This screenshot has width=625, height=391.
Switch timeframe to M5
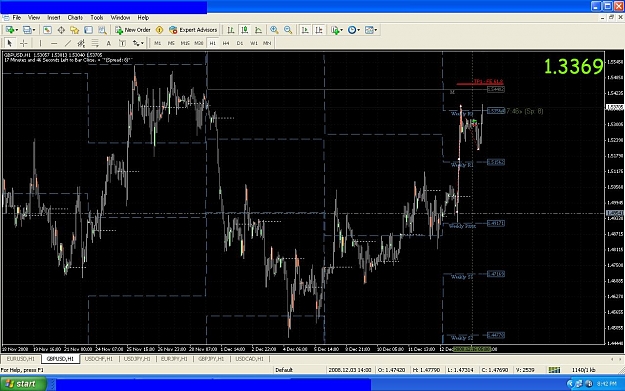[x=171, y=43]
